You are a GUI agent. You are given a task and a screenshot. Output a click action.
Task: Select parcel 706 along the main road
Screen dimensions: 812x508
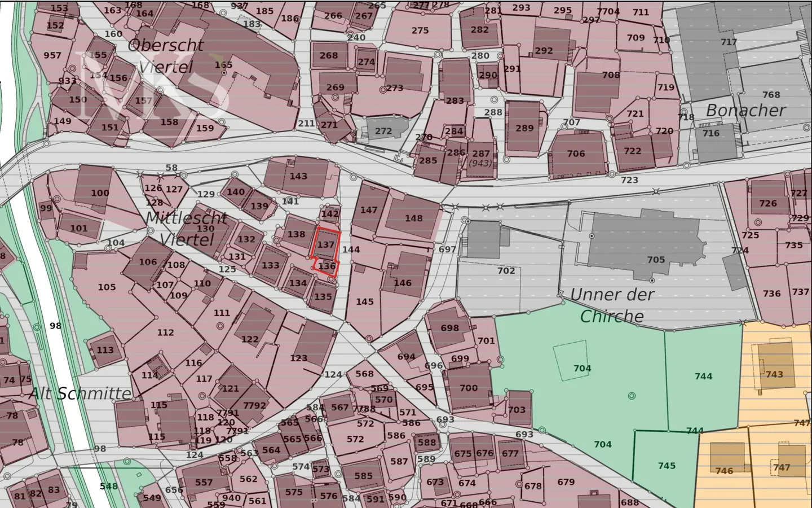click(x=576, y=154)
